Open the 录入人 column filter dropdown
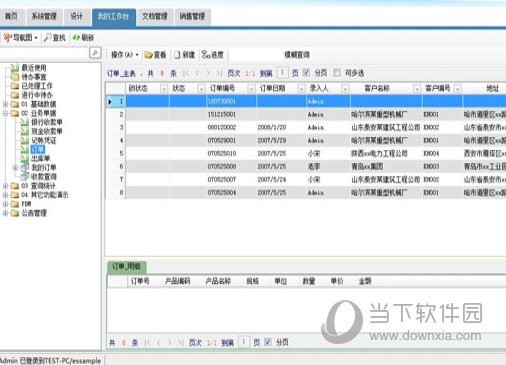506x365 pixels. pyautogui.click(x=345, y=89)
